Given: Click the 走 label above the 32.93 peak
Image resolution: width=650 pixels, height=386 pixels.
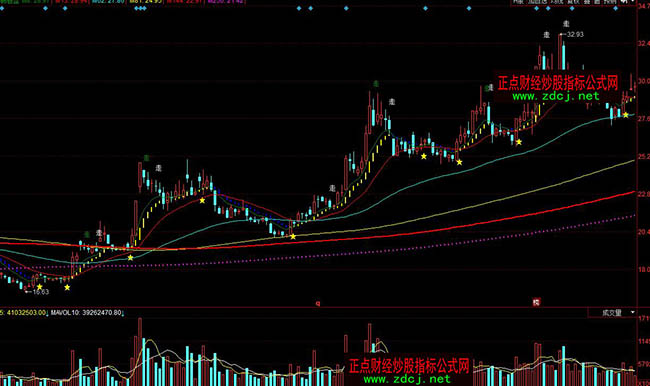Looking at the screenshot, I should point(566,24).
